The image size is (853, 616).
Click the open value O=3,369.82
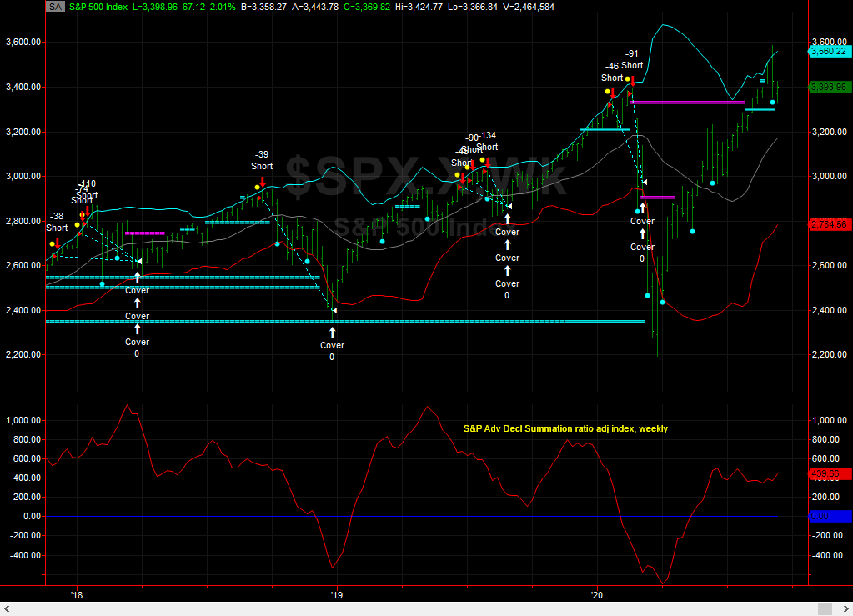tap(367, 7)
